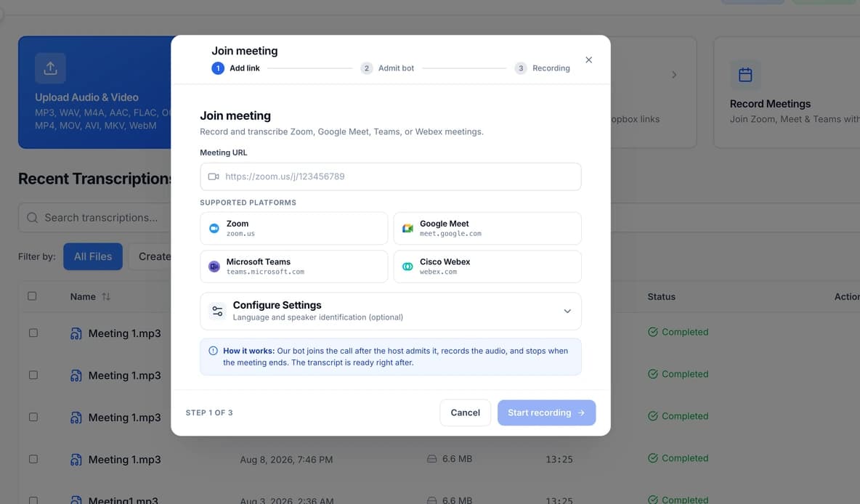Click the third row Completed status
The height and width of the screenshot is (504, 860).
pyautogui.click(x=678, y=415)
